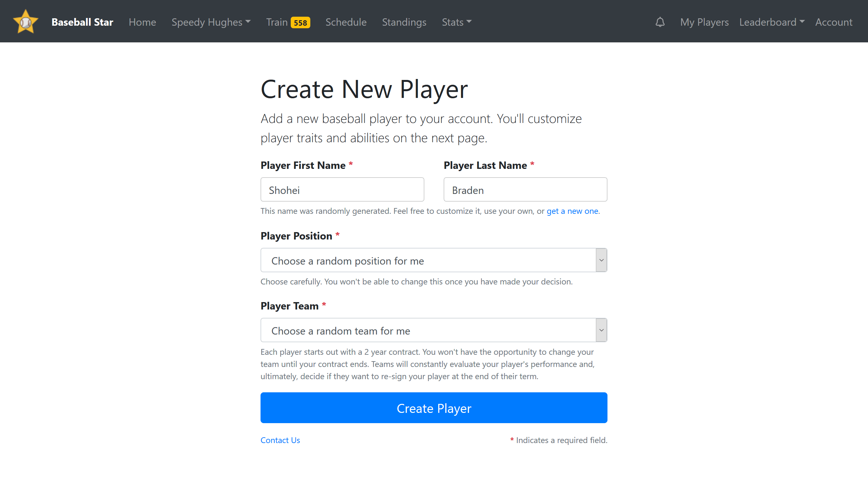Screen dimensions: 868x479
Task: Navigate to Standings menu item
Action: pyautogui.click(x=403, y=21)
